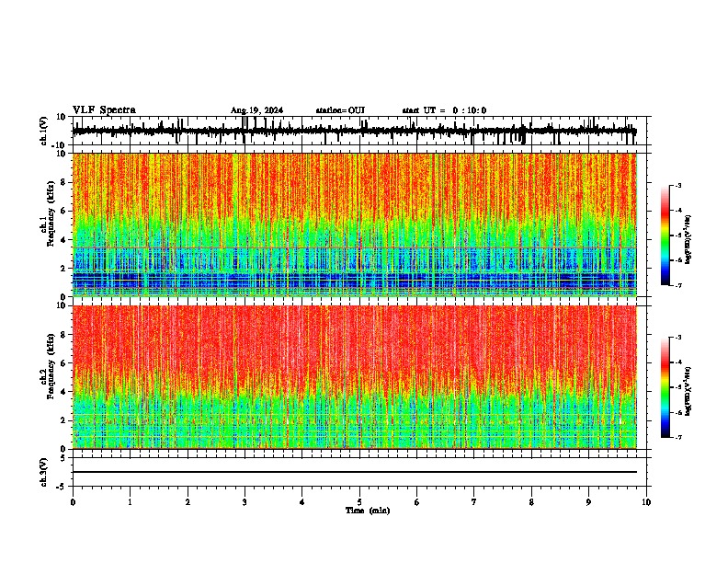Click the "-3" label on ch.2 color bar
The height and width of the screenshot is (563, 728).
[677, 338]
